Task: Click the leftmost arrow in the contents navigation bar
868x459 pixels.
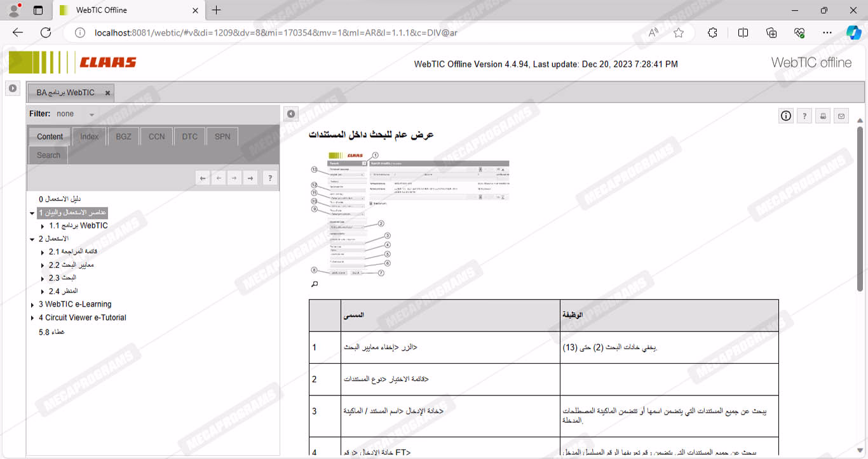Action: pos(203,178)
